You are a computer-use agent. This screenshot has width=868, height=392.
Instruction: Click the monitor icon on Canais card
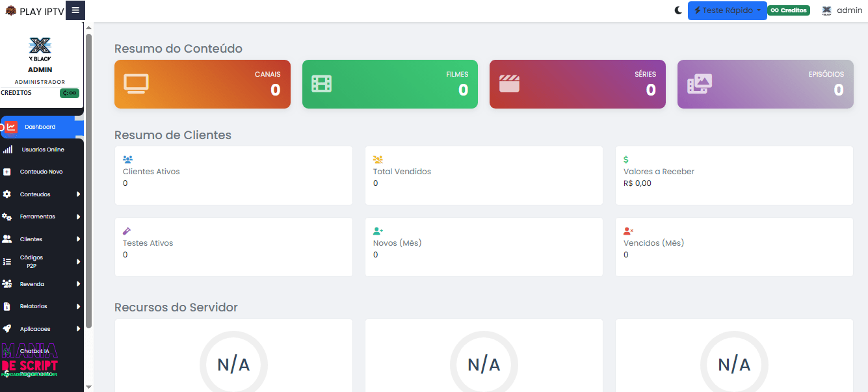coord(137,84)
